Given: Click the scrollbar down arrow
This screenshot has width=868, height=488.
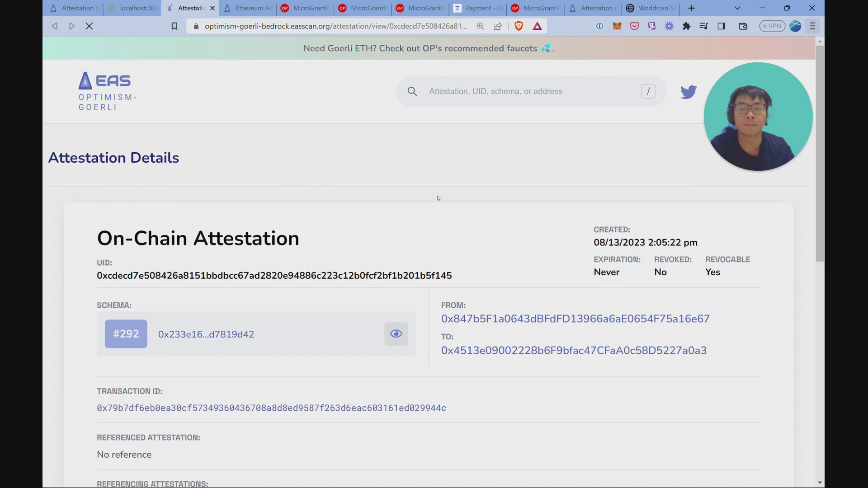Looking at the screenshot, I should [x=820, y=483].
